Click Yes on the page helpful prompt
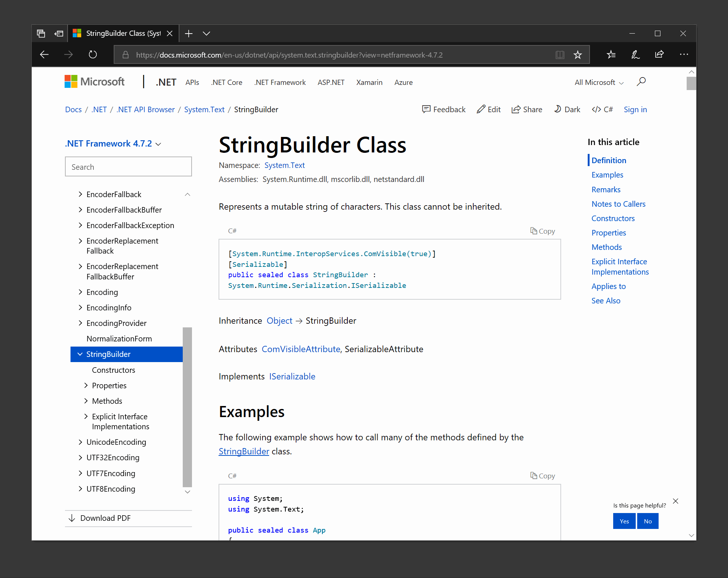728x578 pixels. [x=624, y=521]
